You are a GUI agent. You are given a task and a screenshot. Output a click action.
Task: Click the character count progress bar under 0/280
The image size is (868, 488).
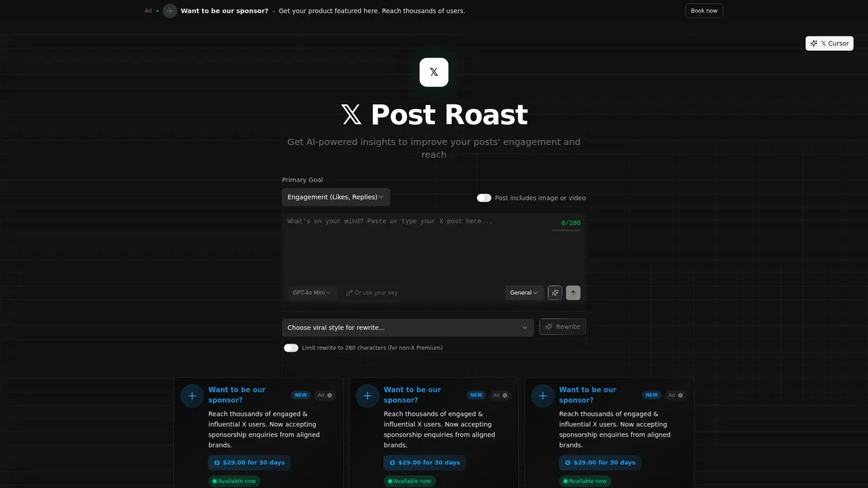pos(566,230)
